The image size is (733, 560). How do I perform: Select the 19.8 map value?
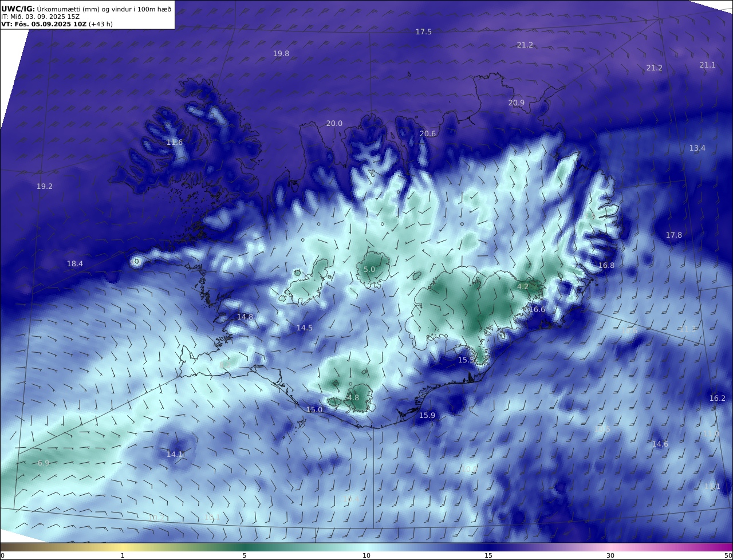click(281, 53)
